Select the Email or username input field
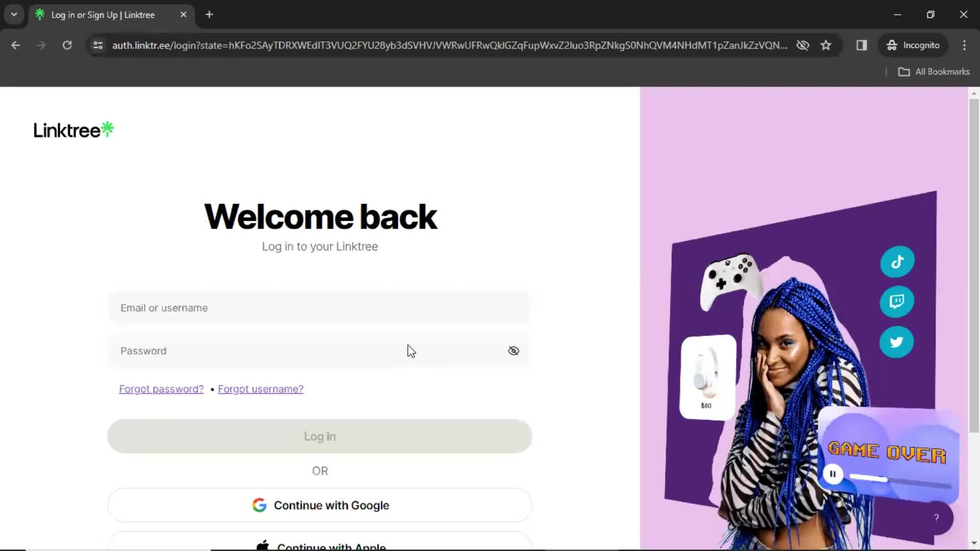The width and height of the screenshot is (980, 551). [x=320, y=308]
